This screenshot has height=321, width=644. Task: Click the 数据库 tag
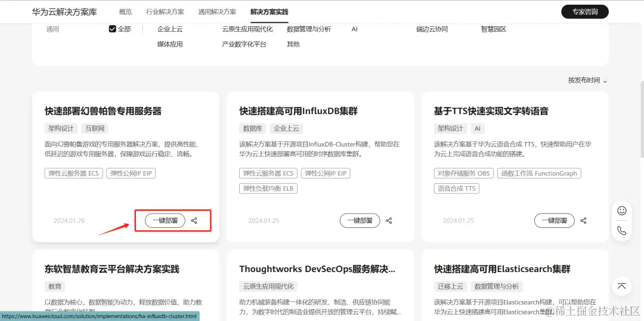[253, 129]
